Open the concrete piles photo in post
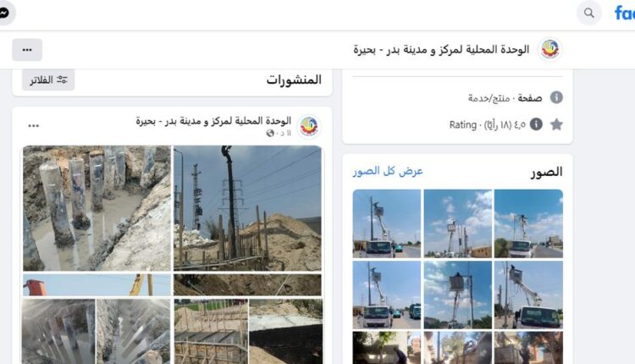Screen dimensions: 635x364 coord(97,208)
